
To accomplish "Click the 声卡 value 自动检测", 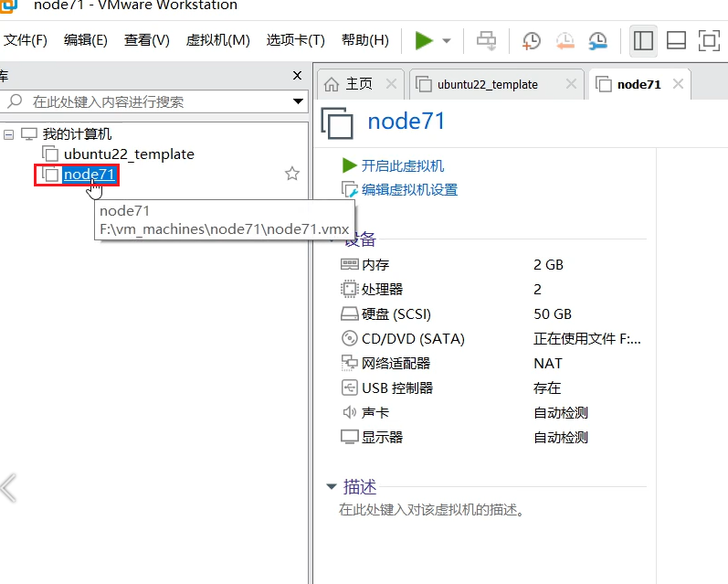I will point(561,412).
